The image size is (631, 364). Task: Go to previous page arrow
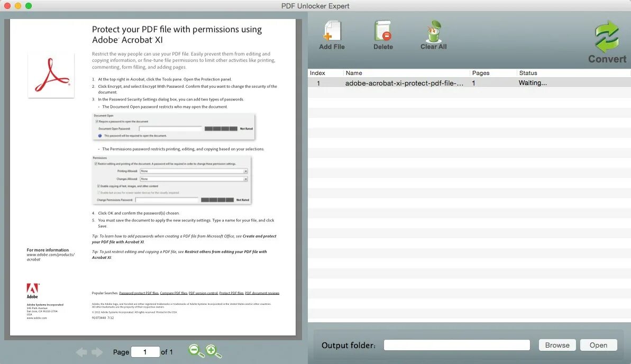click(x=81, y=352)
